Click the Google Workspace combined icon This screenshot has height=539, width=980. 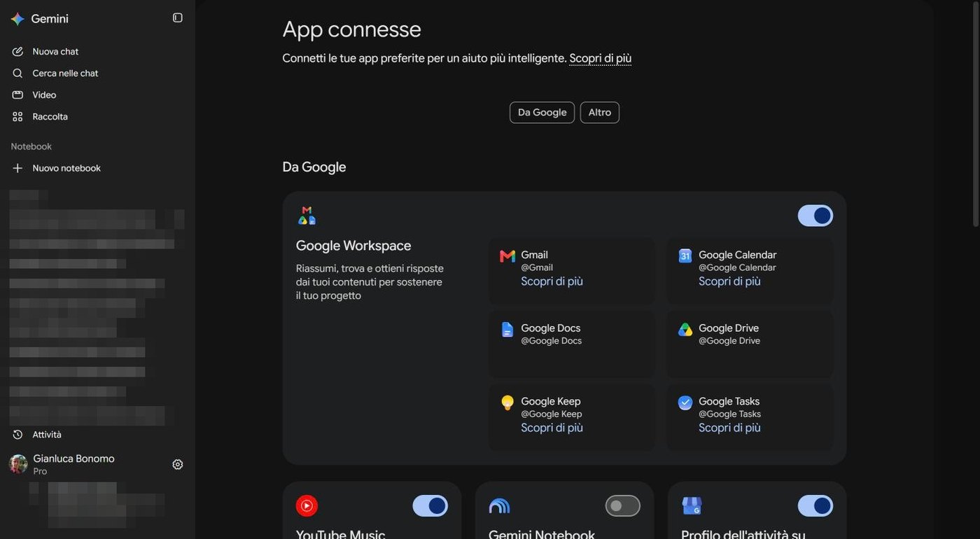[x=307, y=216]
